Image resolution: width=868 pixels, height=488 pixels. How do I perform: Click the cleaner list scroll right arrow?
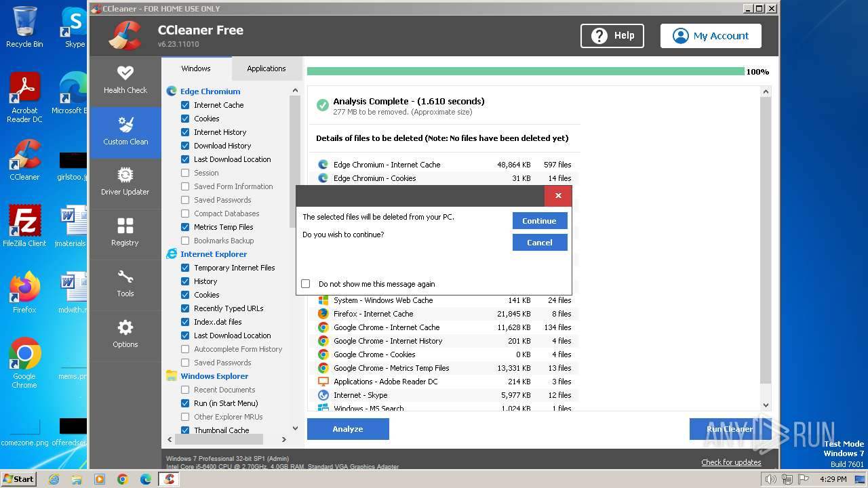pos(284,439)
